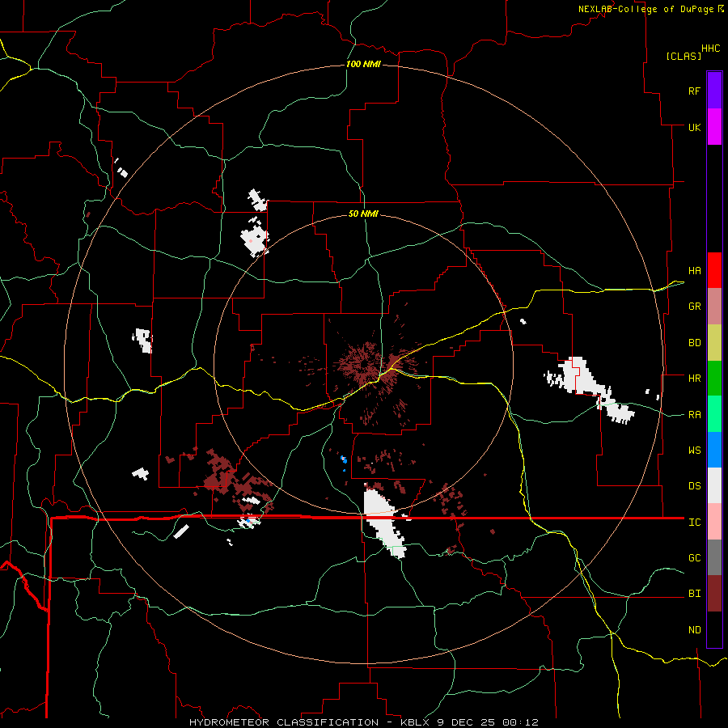Image resolution: width=728 pixels, height=728 pixels.
Task: Select the white DS legend swatch
Action: click(x=714, y=485)
